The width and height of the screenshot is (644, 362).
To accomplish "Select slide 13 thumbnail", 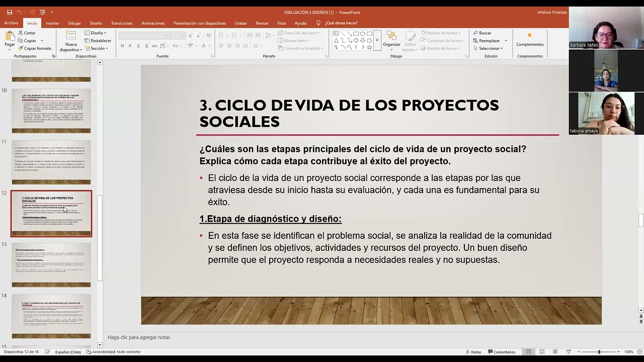I will pyautogui.click(x=51, y=264).
